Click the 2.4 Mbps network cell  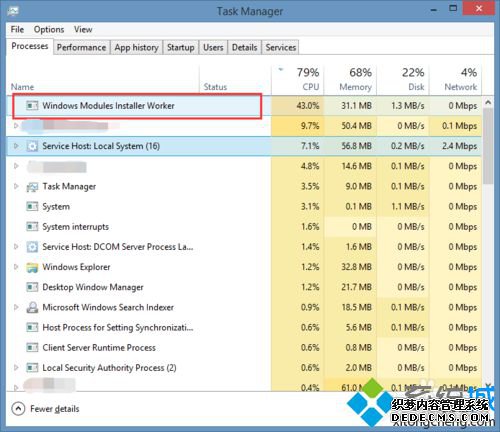click(455, 146)
